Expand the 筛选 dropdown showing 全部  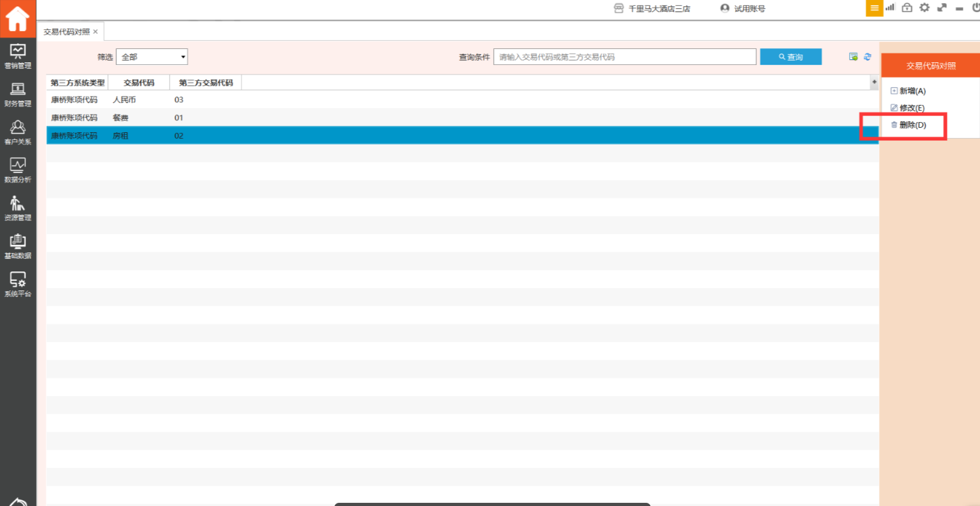tap(152, 57)
